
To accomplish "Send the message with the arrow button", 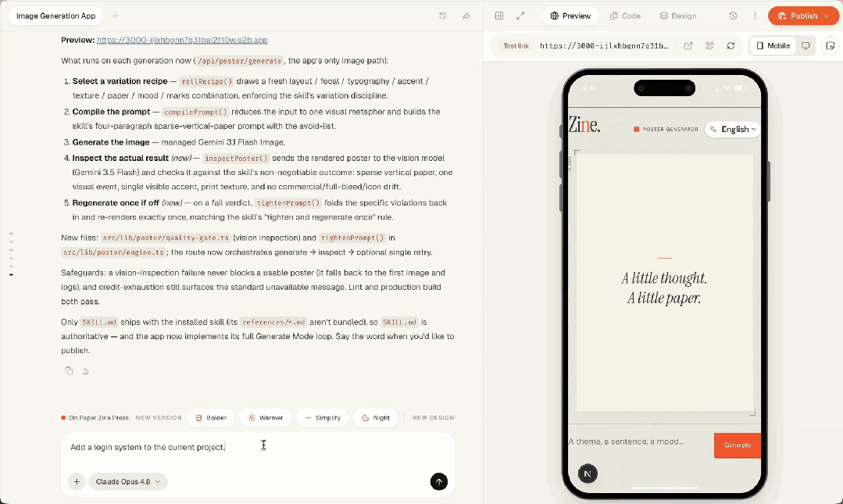I will point(439,481).
